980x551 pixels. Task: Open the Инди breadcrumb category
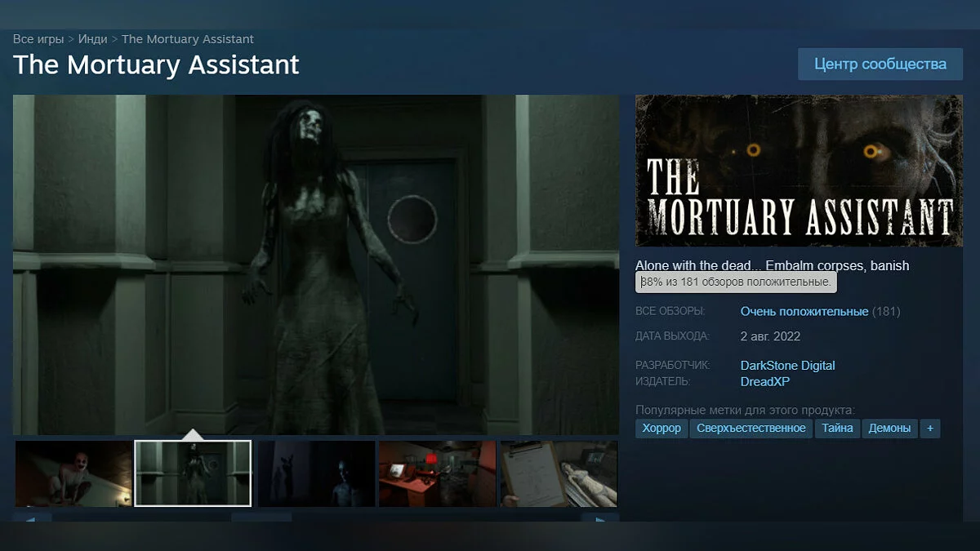(93, 39)
